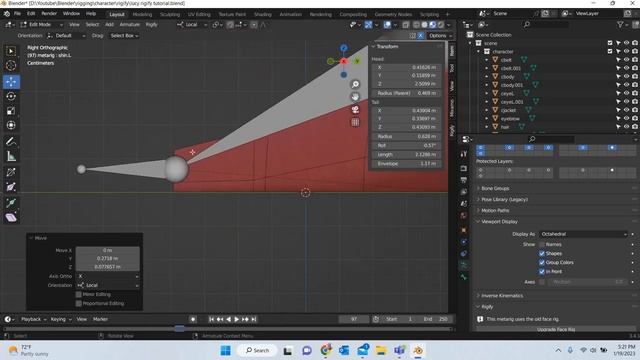640x360 pixels.
Task: Open the Axis Ortho X dropdown
Action: [108, 276]
